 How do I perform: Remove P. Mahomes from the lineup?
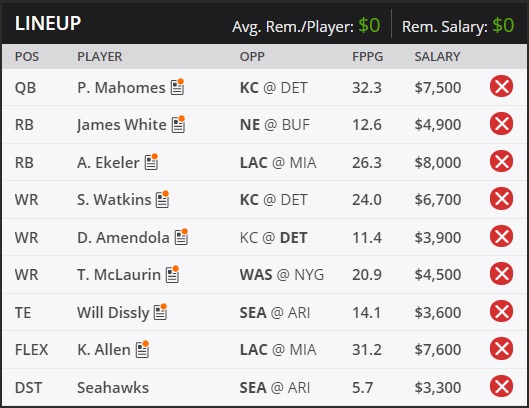[501, 86]
